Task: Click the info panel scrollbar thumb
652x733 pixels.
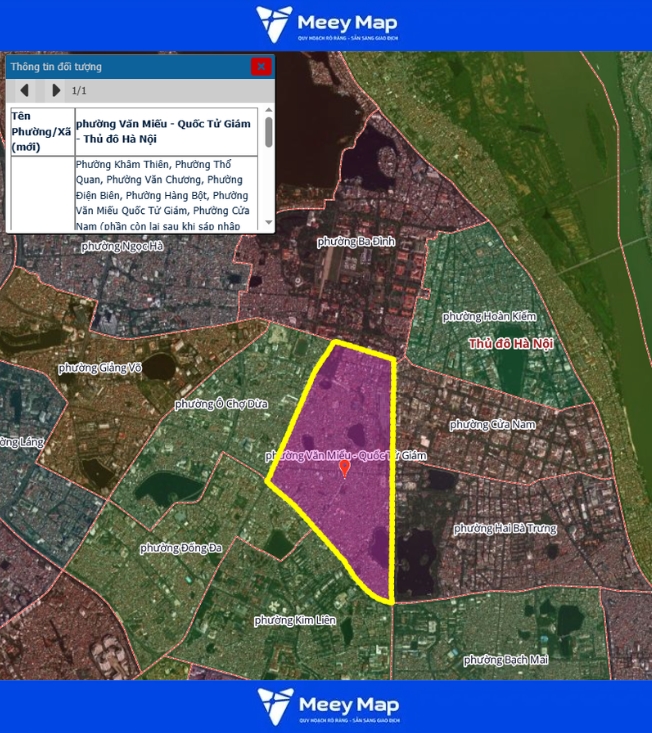Action: pyautogui.click(x=268, y=132)
